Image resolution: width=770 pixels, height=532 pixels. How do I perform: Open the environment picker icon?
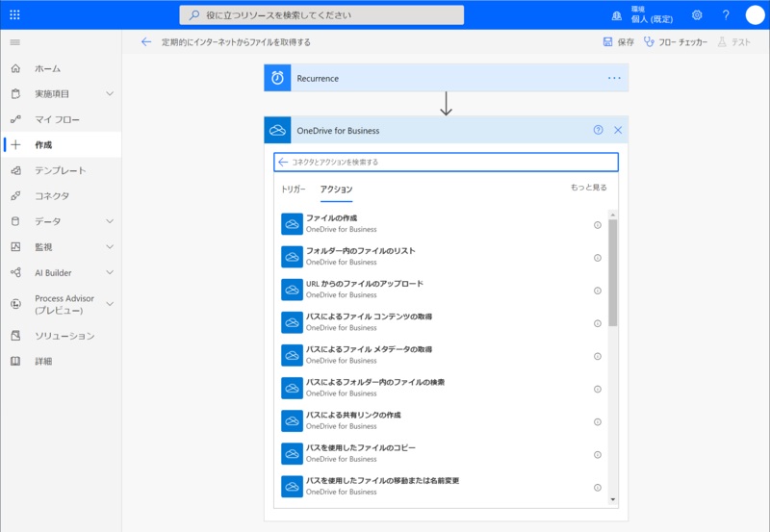[x=617, y=15]
